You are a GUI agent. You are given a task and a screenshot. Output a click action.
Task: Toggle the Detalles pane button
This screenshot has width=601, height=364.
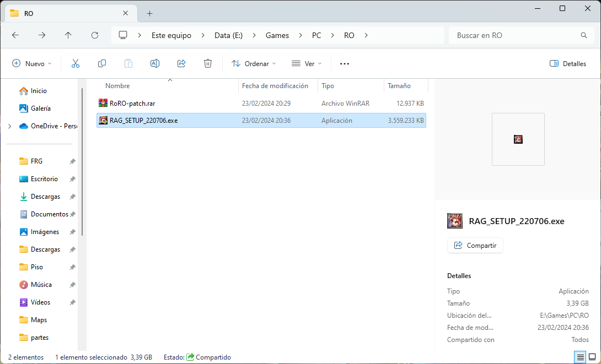[x=568, y=63]
